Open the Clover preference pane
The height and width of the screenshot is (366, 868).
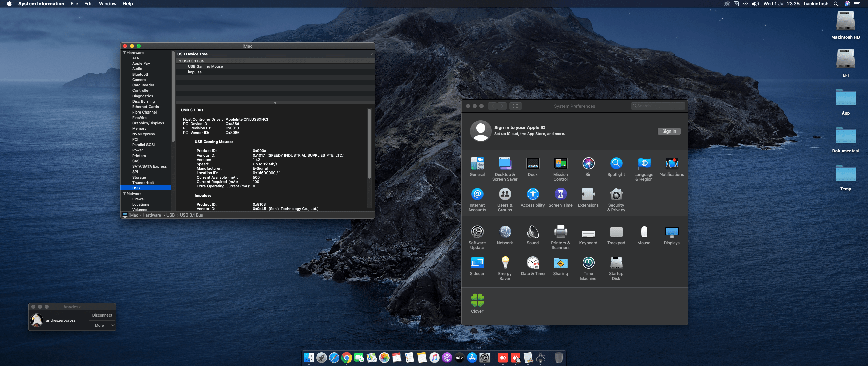click(x=477, y=300)
